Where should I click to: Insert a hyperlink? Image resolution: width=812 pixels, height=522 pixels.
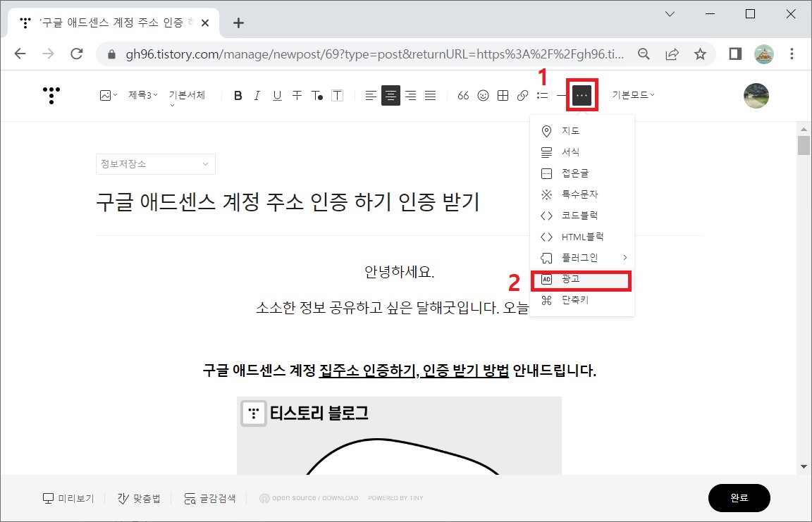(x=522, y=95)
